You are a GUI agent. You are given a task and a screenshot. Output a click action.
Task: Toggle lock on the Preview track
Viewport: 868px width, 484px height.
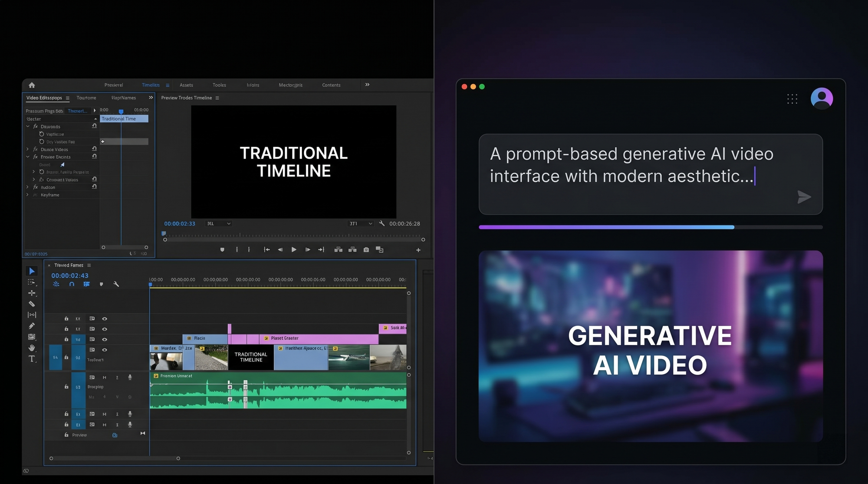click(66, 435)
